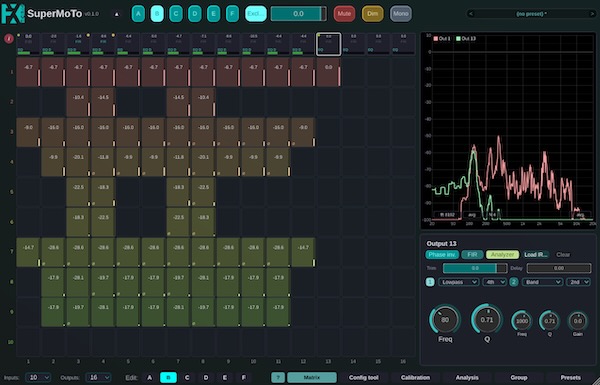The height and width of the screenshot is (385, 600).
Task: Toggle the Excl... exclusive mode button
Action: point(256,14)
